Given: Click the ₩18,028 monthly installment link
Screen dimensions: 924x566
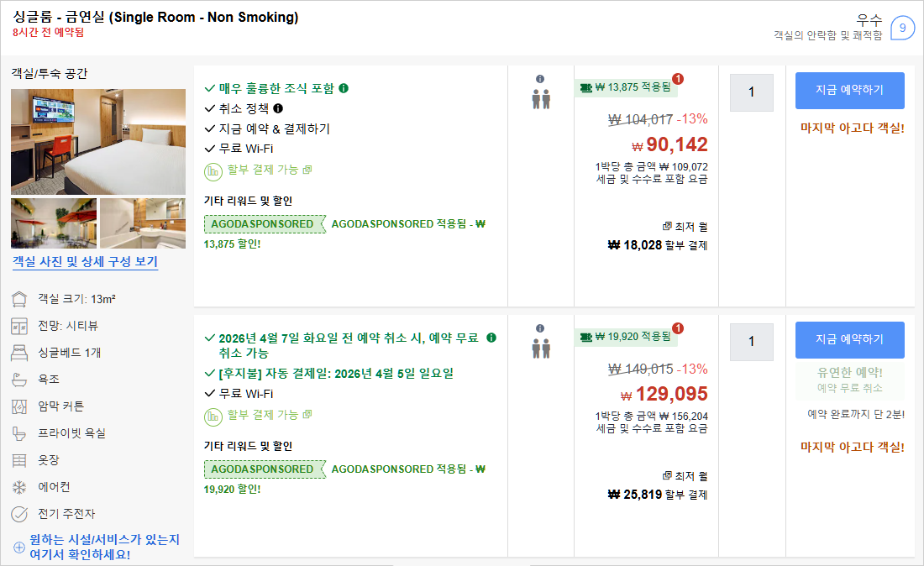Looking at the screenshot, I should pos(657,245).
